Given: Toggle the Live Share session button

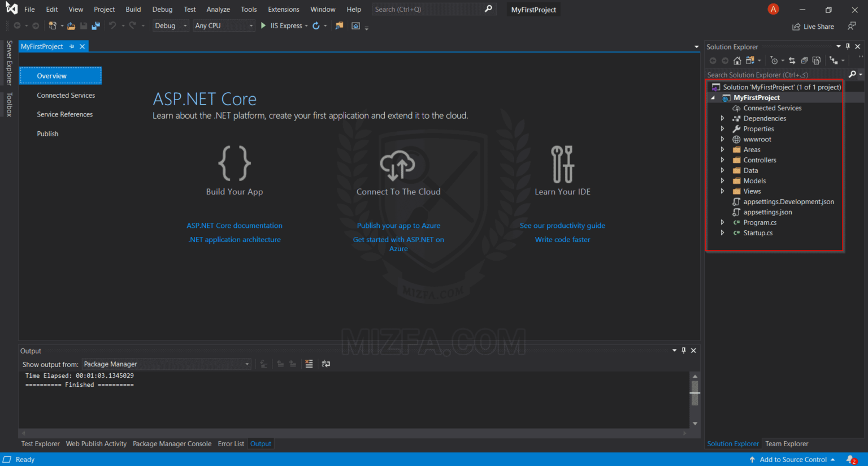Looking at the screenshot, I should [x=813, y=26].
